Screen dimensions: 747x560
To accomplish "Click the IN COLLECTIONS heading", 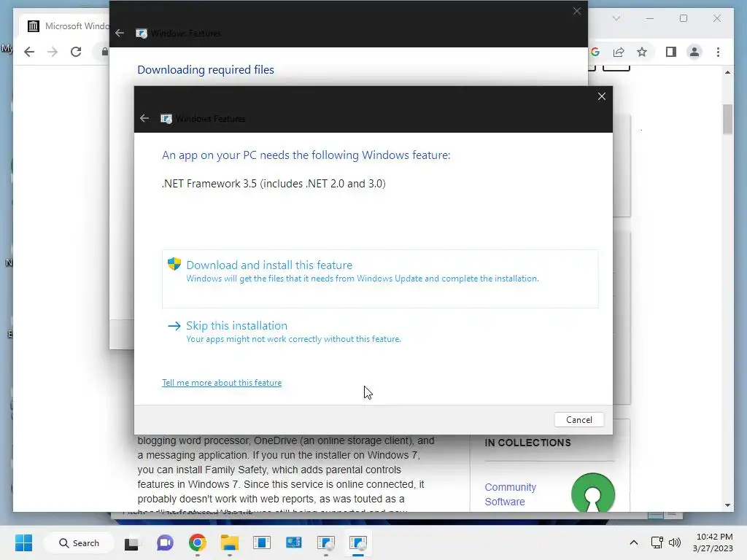I will coord(527,443).
